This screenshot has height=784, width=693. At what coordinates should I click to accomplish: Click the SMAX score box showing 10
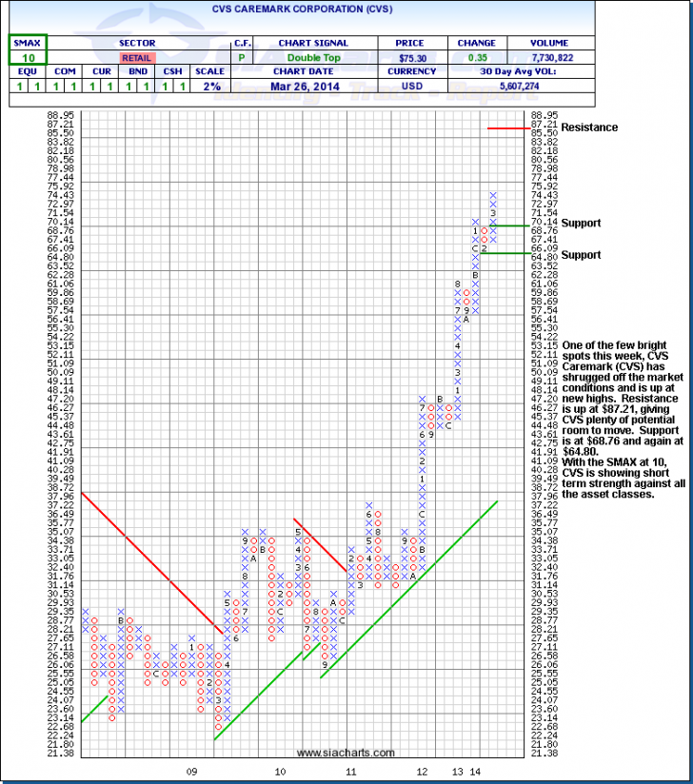tap(29, 58)
